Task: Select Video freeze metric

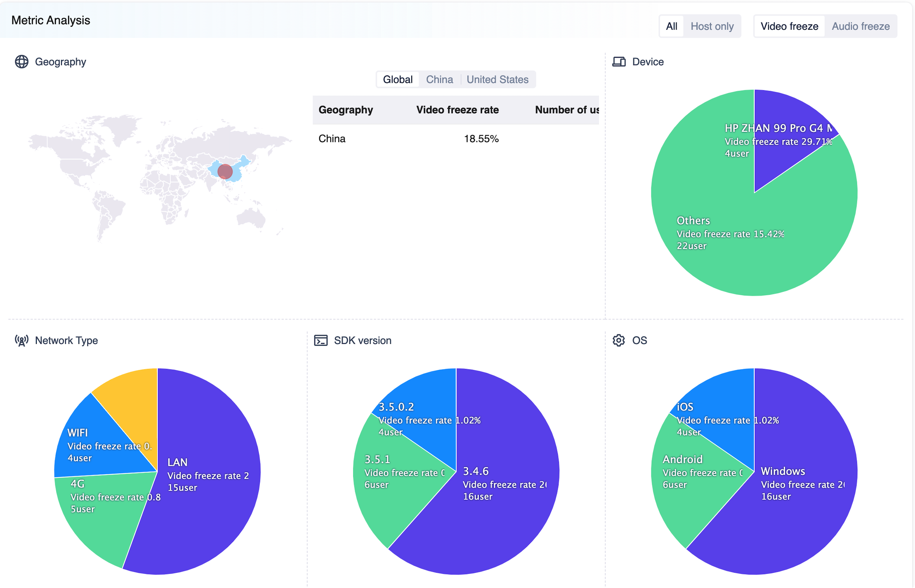Action: point(789,26)
